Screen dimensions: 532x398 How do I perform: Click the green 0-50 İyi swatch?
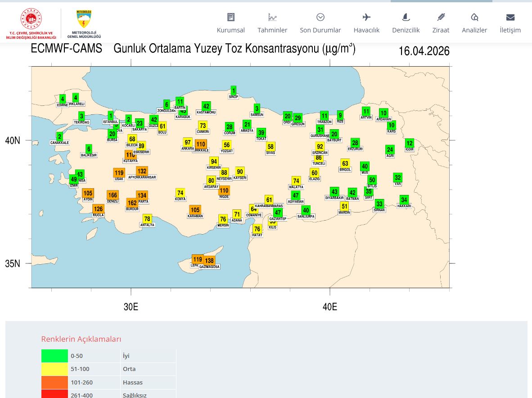pyautogui.click(x=54, y=356)
